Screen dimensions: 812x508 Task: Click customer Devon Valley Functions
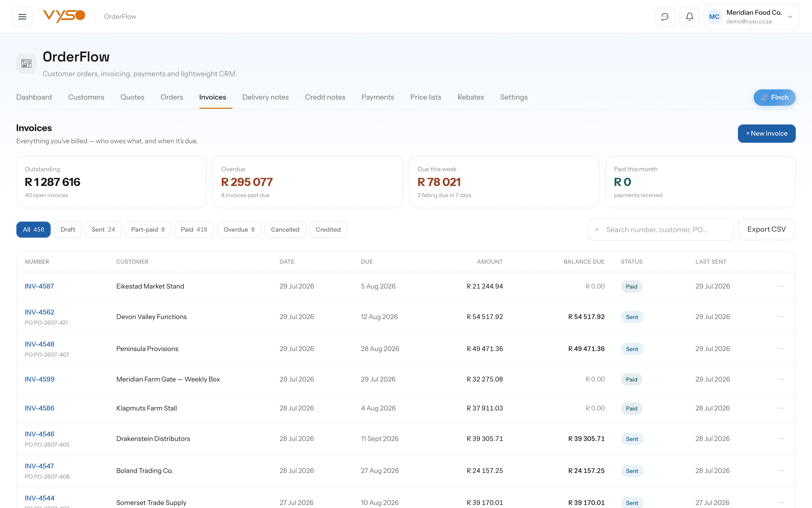point(151,317)
